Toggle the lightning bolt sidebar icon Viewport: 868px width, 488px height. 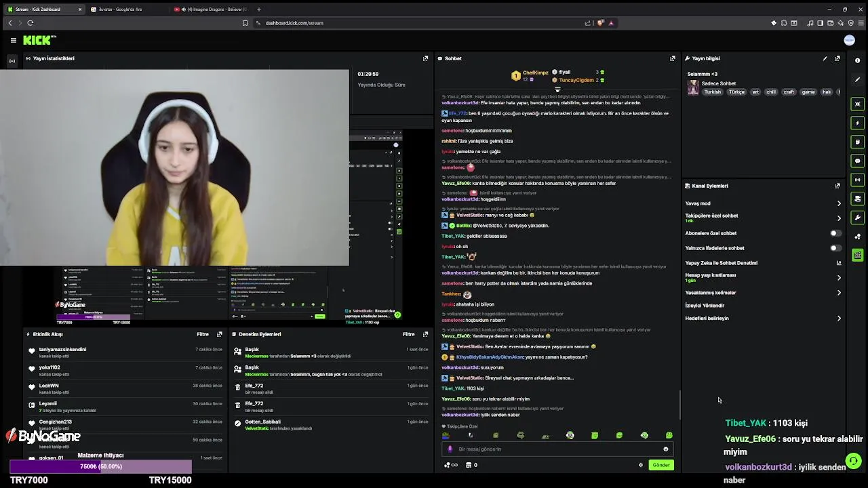pyautogui.click(x=858, y=123)
